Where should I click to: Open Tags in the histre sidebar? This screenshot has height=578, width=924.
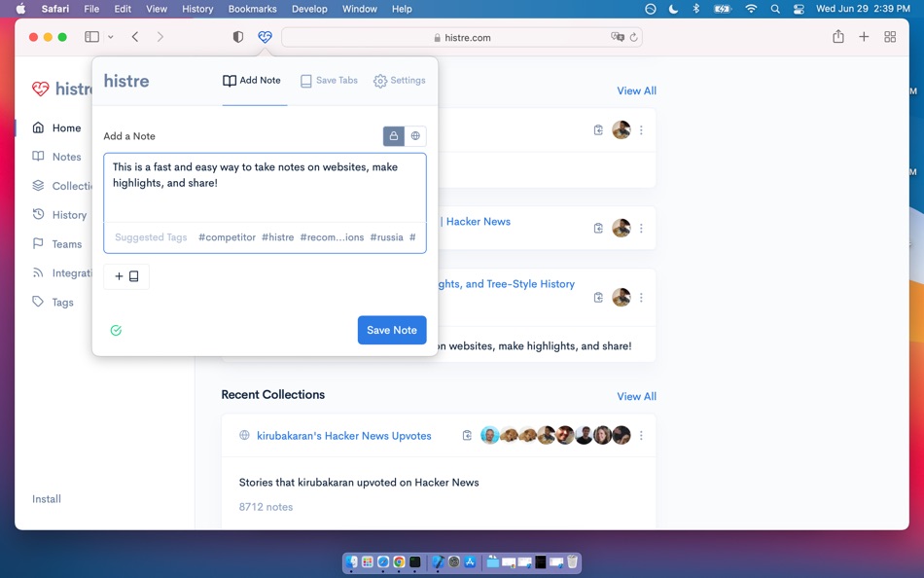tap(53, 302)
